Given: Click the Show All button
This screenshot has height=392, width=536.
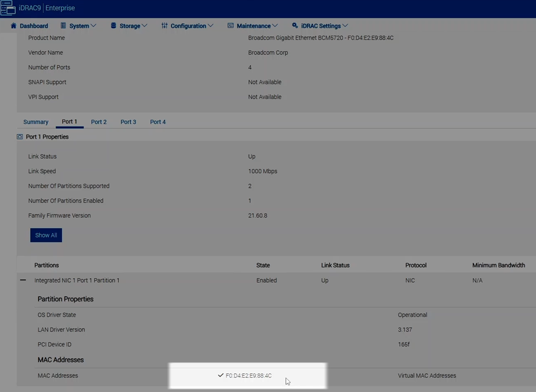Looking at the screenshot, I should pos(46,235).
